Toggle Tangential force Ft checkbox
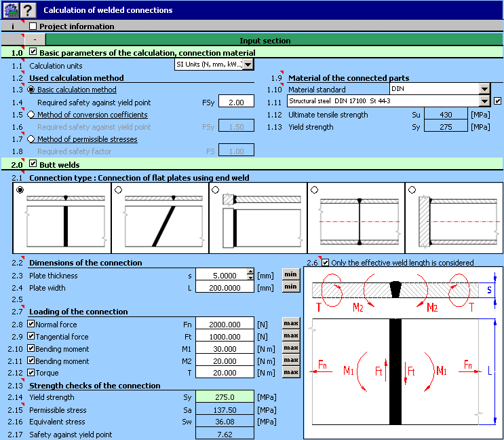 pos(31,336)
